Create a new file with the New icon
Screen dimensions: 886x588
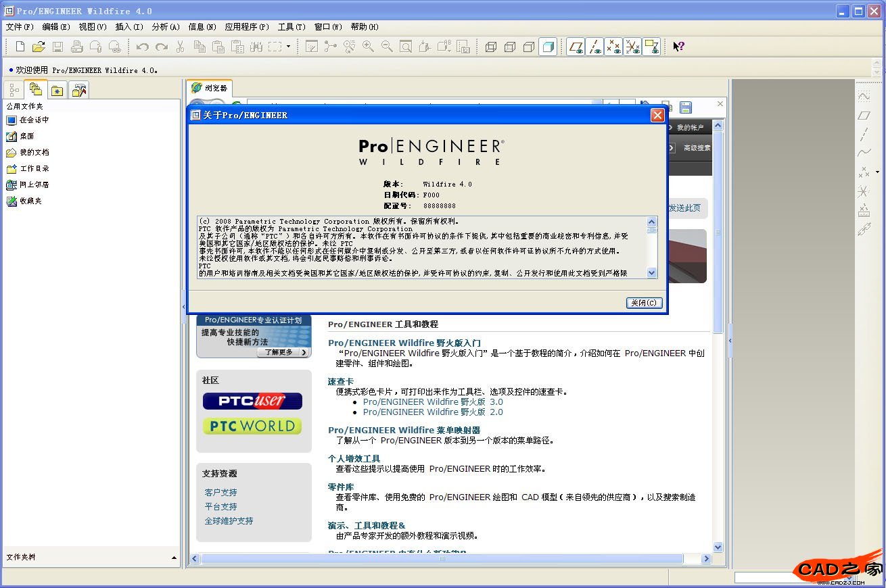(x=20, y=47)
